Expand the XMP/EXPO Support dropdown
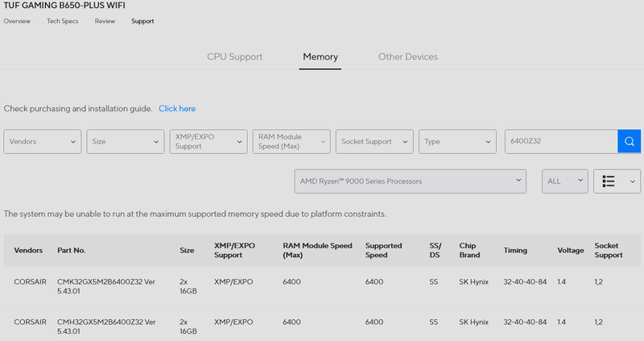 click(208, 141)
